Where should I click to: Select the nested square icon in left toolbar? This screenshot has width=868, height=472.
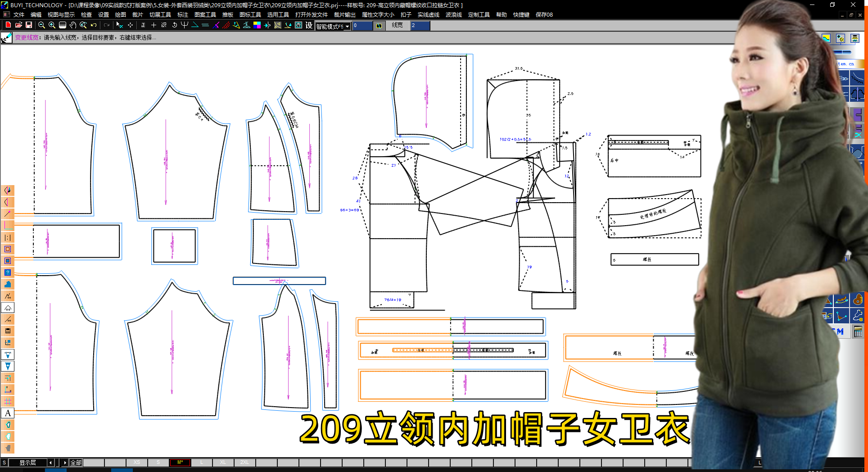8,249
